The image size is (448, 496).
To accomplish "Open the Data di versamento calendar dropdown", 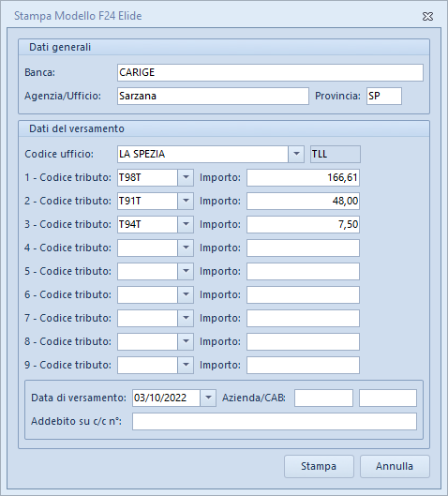I will (208, 398).
